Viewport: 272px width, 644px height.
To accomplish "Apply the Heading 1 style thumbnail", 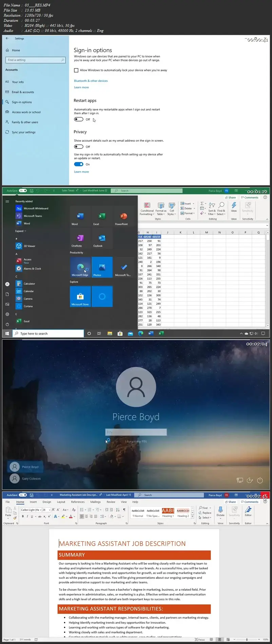I will [x=168, y=512].
